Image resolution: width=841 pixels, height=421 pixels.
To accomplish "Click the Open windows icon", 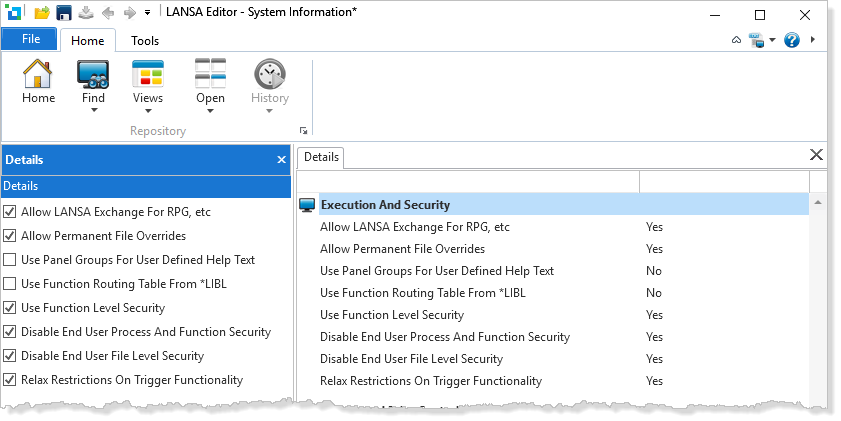I will click(210, 74).
